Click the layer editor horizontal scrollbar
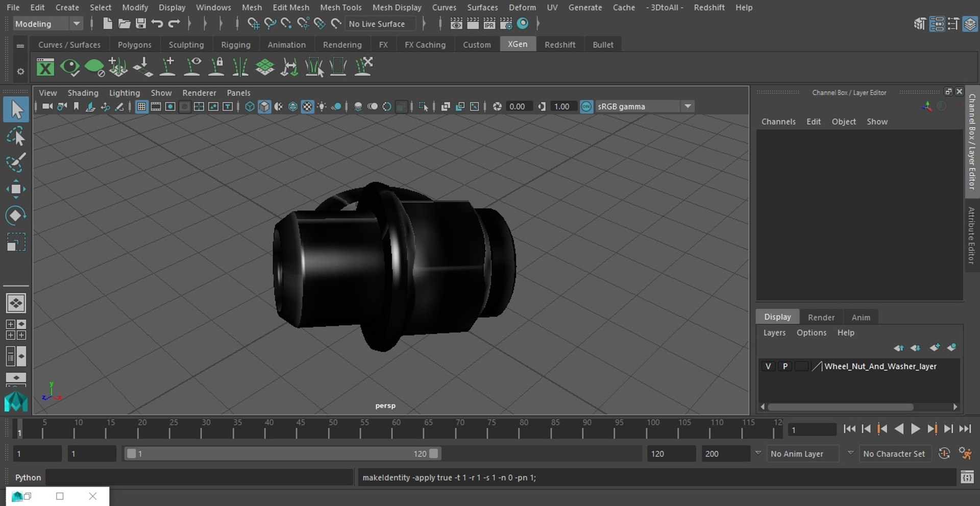 click(x=840, y=407)
